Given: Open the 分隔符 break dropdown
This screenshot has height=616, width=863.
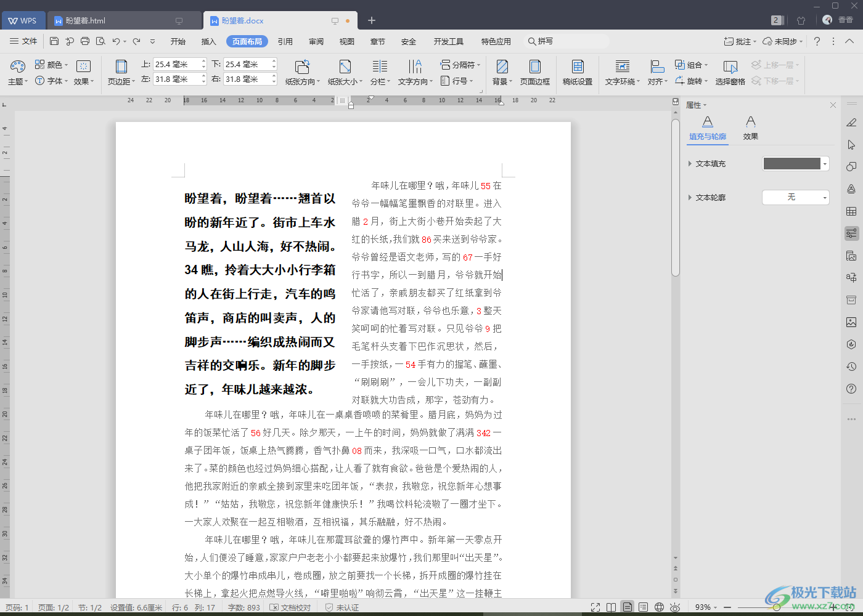Looking at the screenshot, I should pos(460,65).
